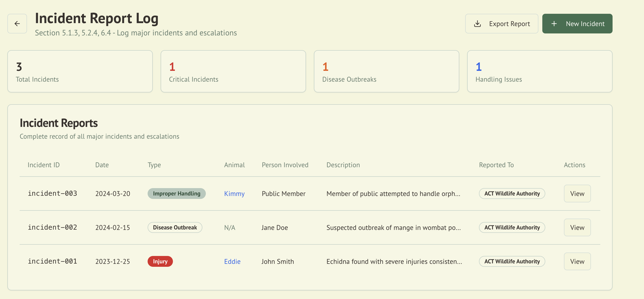
Task: Select the Disease Outbreak type badge
Action: pos(175,227)
